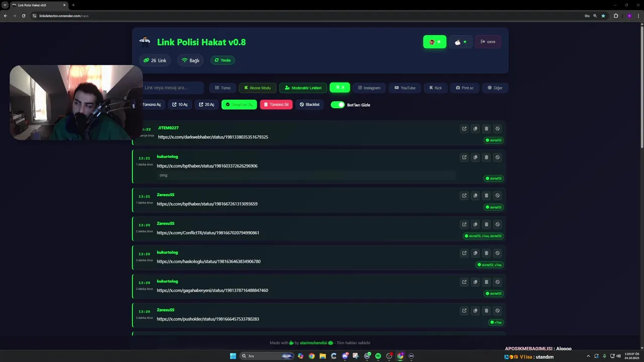The height and width of the screenshot is (362, 644).
Task: Trash icon on gagahaberyeni link row
Action: click(x=486, y=282)
